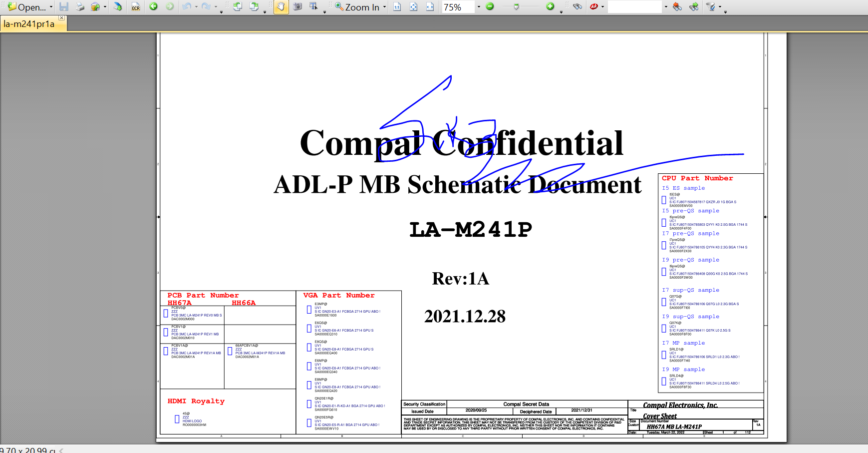Click the 'HH66A' column label
Image resolution: width=868 pixels, height=453 pixels.
tap(244, 303)
